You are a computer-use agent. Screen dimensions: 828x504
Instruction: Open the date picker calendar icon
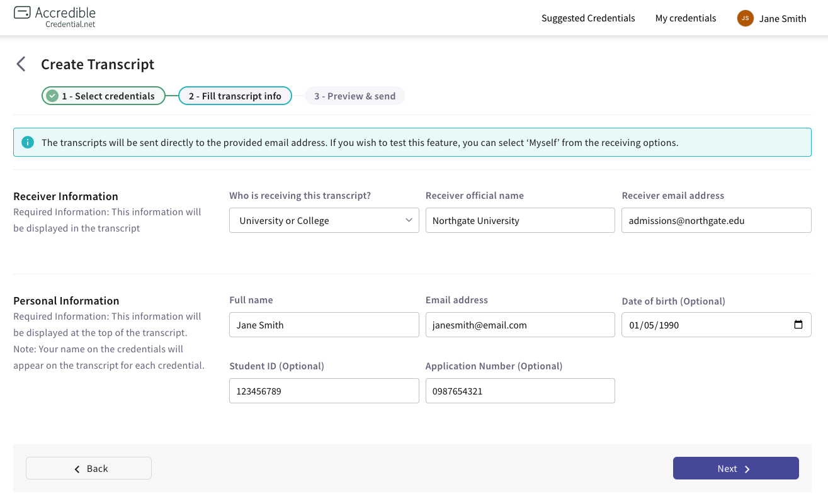click(x=798, y=325)
